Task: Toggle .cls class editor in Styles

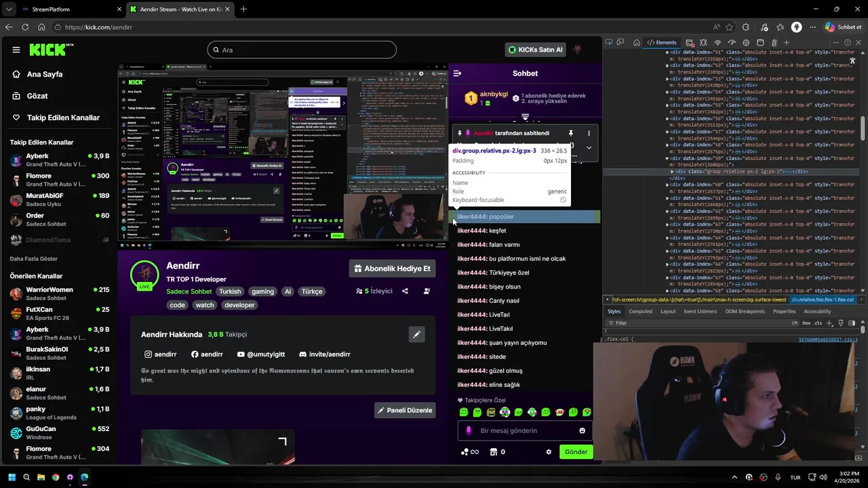Action: click(818, 323)
